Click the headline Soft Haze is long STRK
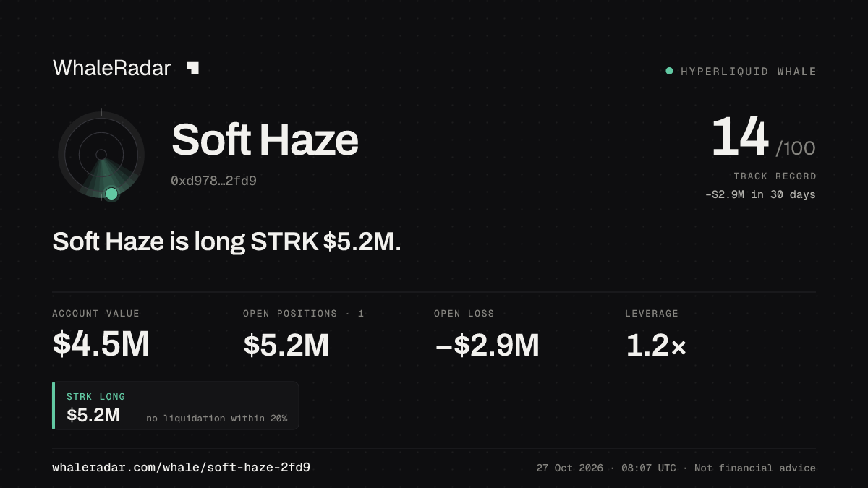 coord(226,241)
